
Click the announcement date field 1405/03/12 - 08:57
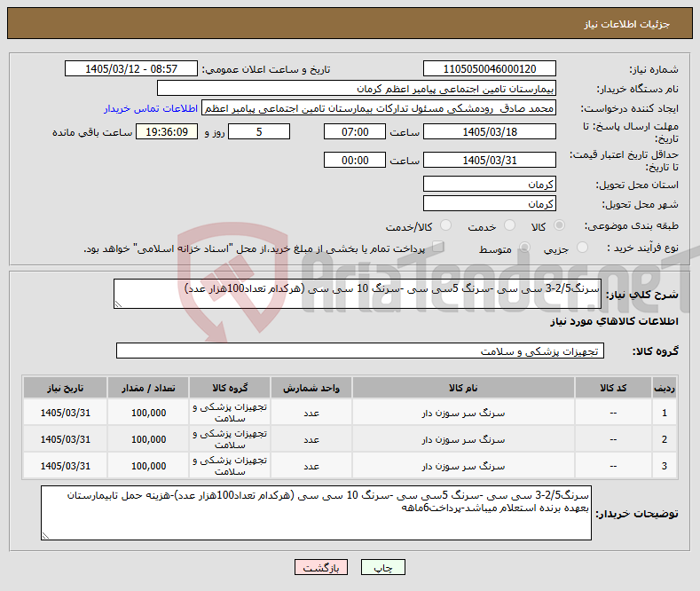[x=131, y=68]
